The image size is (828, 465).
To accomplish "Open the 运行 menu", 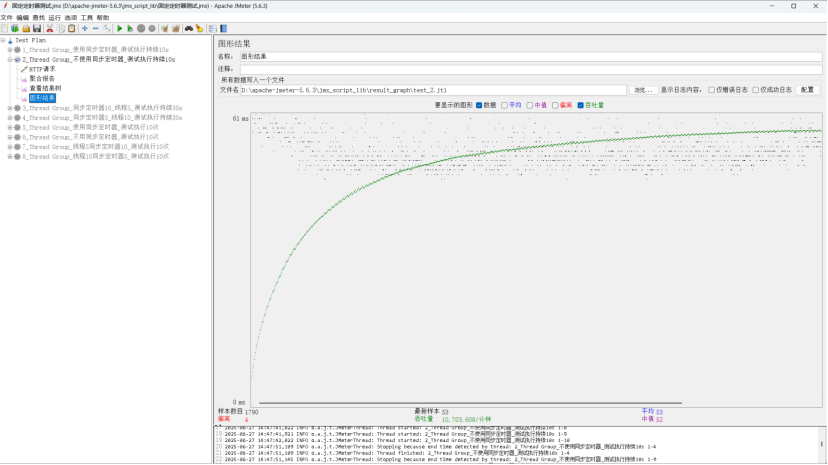I will [54, 17].
